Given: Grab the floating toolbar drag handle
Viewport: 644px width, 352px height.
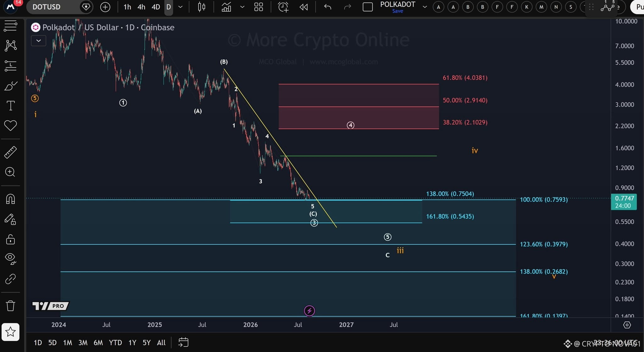Looking at the screenshot, I should 591,7.
